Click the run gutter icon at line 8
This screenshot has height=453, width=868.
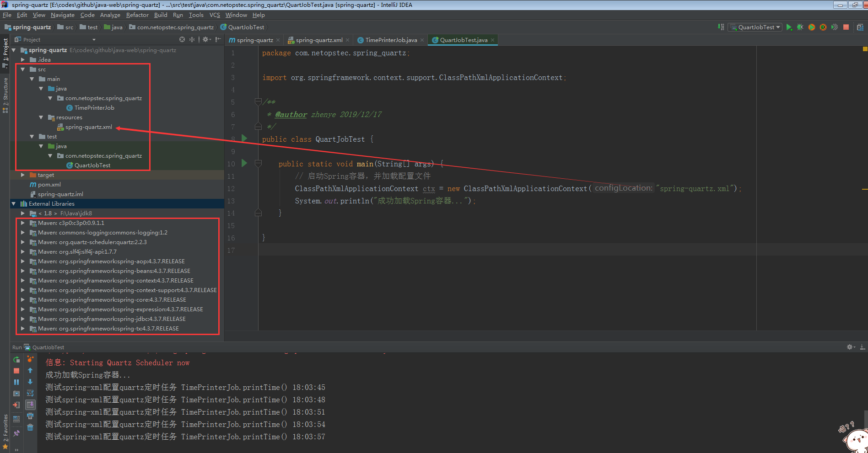click(x=244, y=138)
